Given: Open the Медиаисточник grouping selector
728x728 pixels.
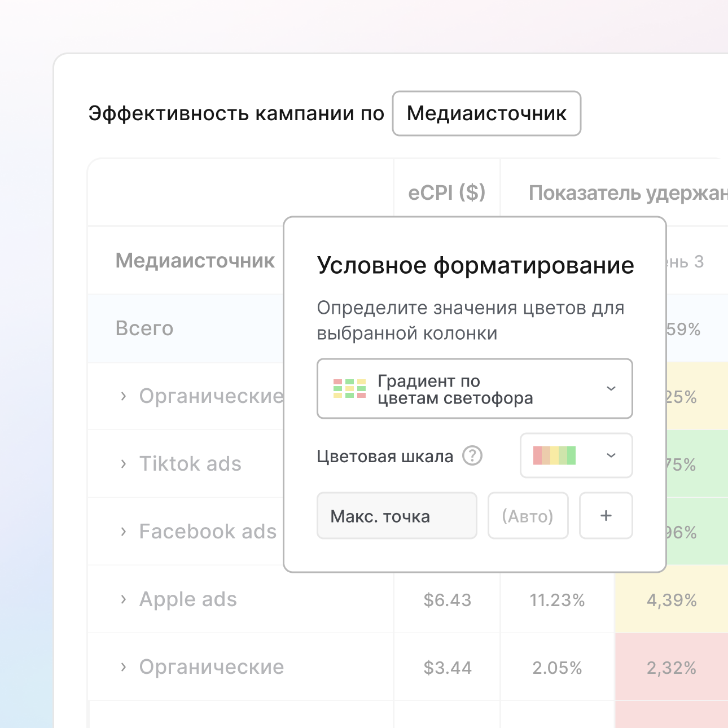Looking at the screenshot, I should pos(486,113).
